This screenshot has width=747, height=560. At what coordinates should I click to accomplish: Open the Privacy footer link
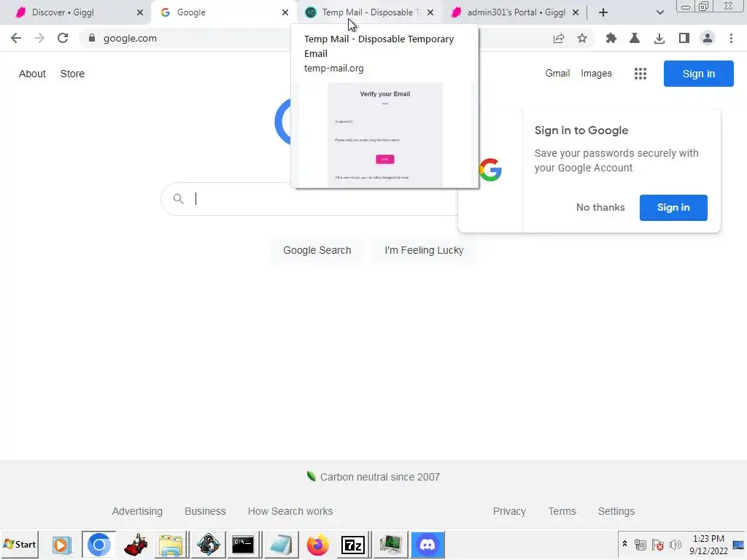click(x=509, y=511)
